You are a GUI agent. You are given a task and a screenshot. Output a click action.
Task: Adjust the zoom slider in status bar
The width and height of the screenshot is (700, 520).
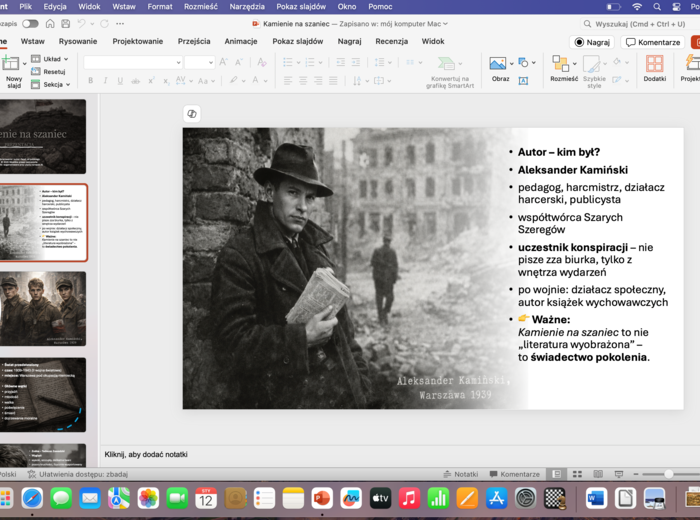(668, 474)
